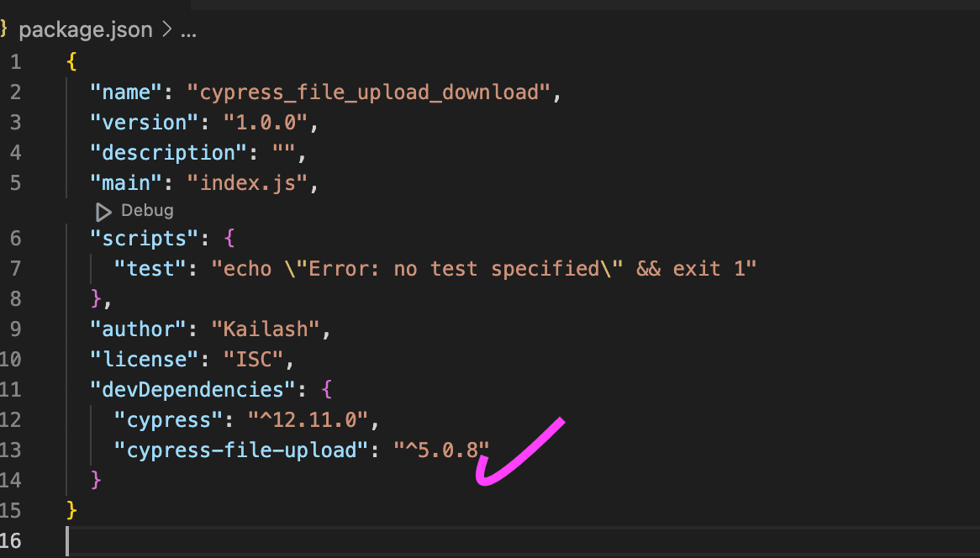Image resolution: width=980 pixels, height=558 pixels.
Task: Click the "^5.0.8" version value
Action: coord(442,450)
